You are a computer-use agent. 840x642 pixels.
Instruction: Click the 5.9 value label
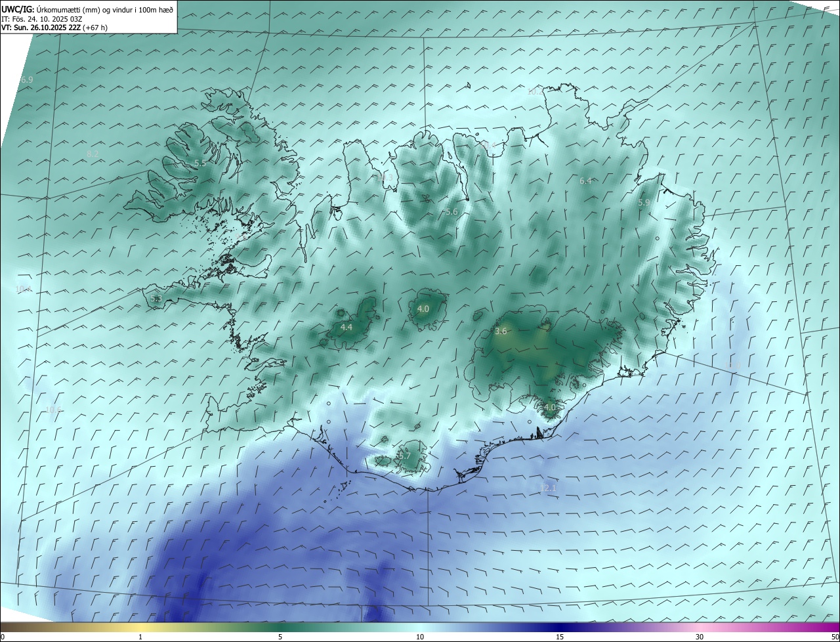(644, 203)
